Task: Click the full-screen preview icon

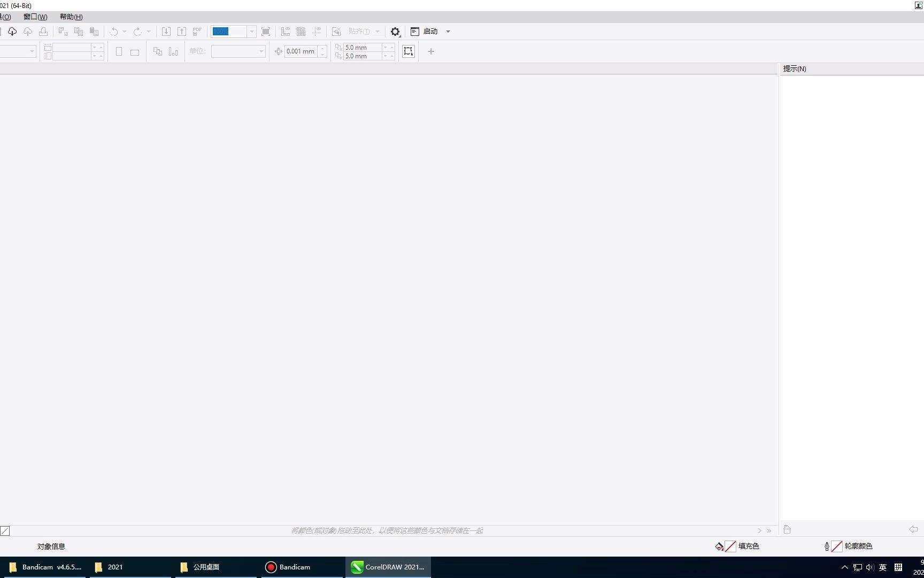Action: [266, 32]
